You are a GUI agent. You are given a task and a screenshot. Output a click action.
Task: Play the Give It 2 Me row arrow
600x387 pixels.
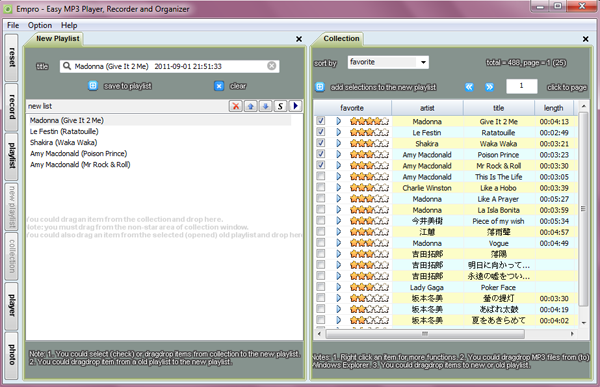339,121
